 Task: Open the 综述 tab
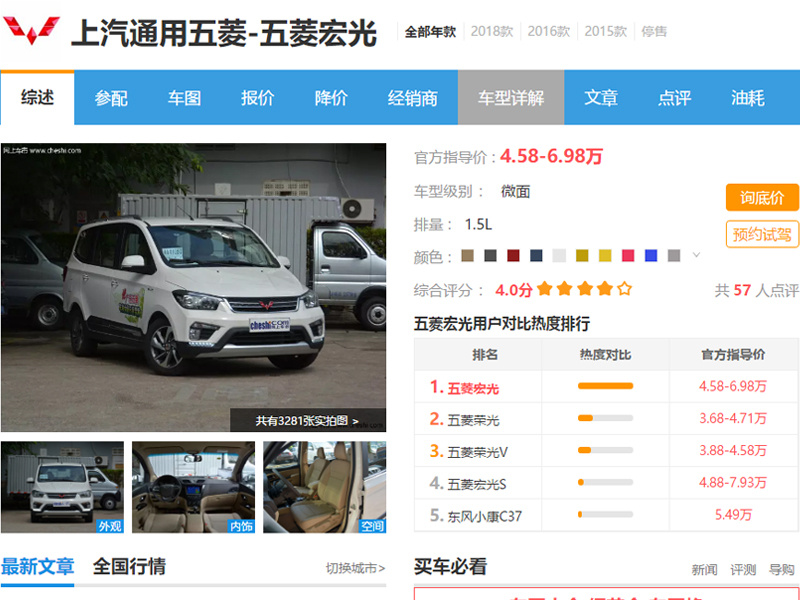(x=37, y=97)
